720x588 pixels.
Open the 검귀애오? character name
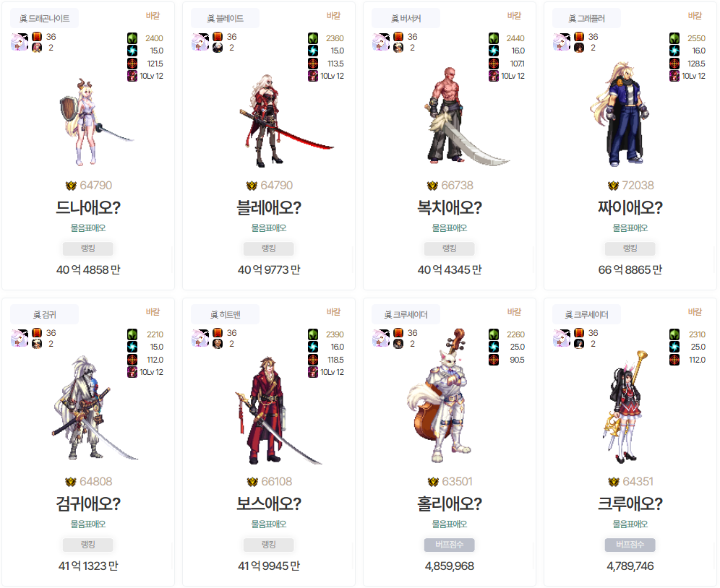point(88,504)
